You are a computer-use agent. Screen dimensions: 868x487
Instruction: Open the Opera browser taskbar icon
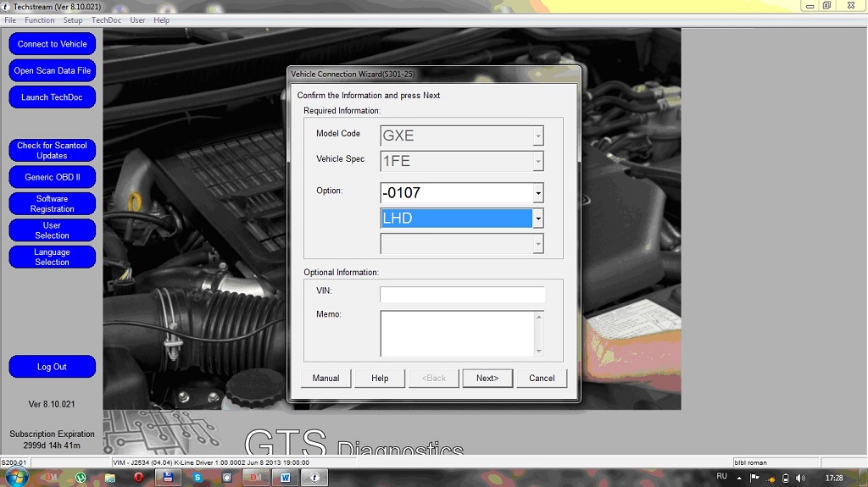pyautogui.click(x=138, y=477)
